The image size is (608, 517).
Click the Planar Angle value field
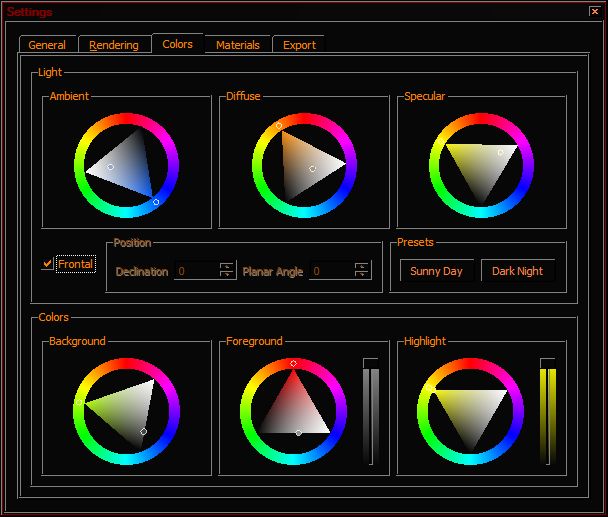pos(332,271)
